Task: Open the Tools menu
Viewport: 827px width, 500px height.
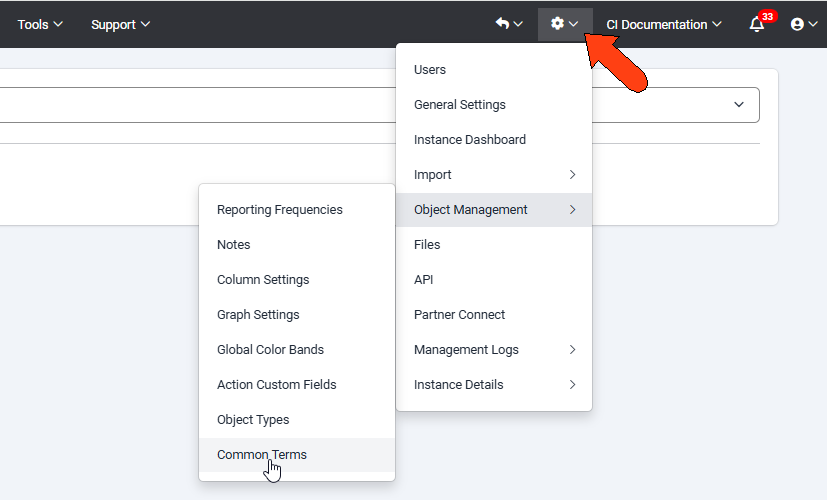Action: pos(40,24)
